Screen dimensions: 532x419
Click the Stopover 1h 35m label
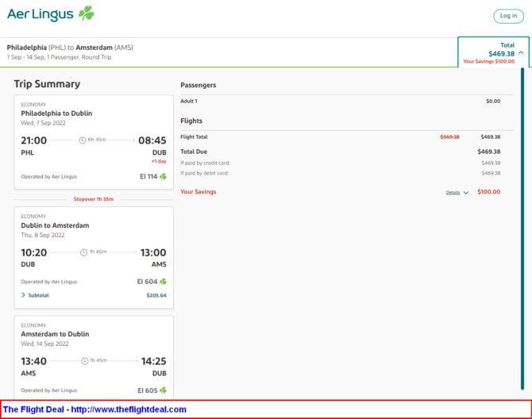[x=94, y=199]
